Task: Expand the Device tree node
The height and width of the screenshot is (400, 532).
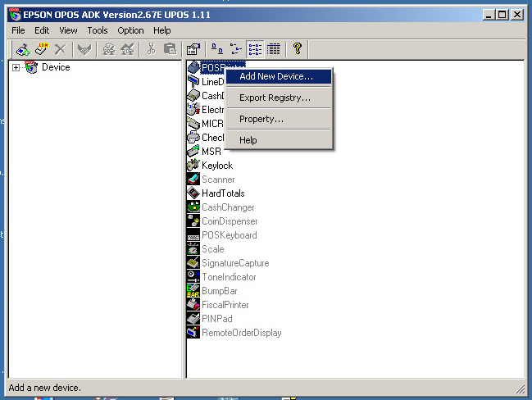Action: (x=16, y=67)
